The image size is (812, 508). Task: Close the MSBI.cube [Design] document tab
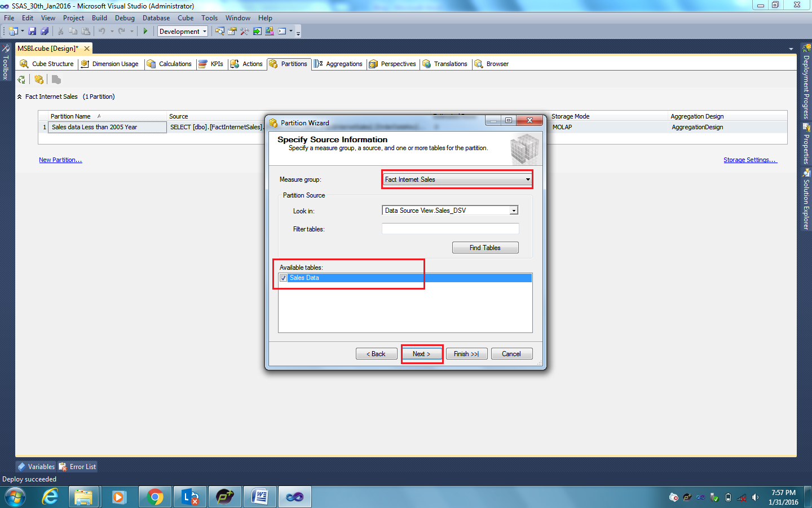click(87, 49)
